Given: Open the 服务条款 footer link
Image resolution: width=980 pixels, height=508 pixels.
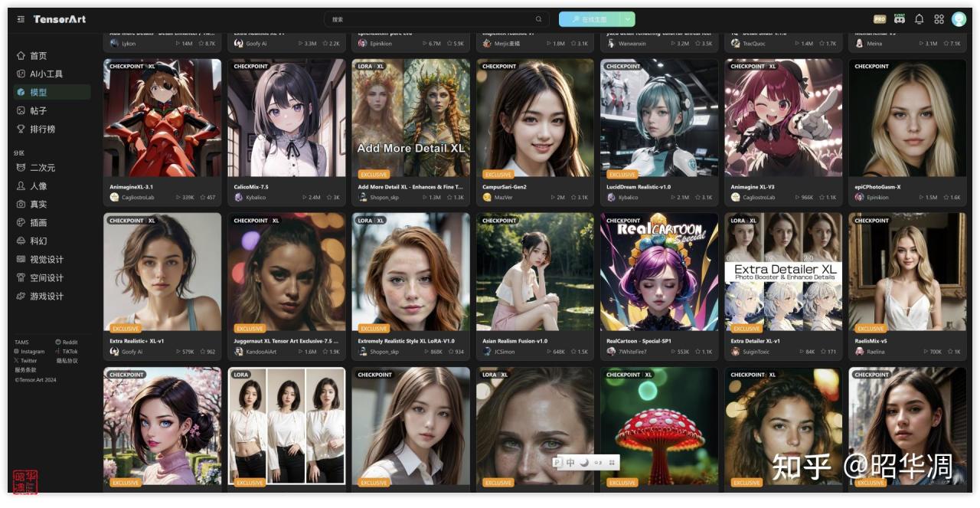Looking at the screenshot, I should coord(24,370).
